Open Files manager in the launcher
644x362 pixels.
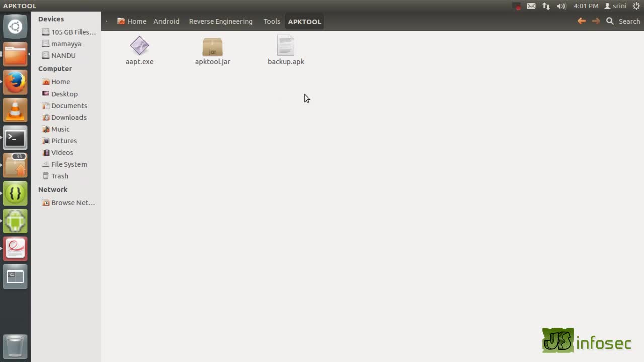point(15,54)
